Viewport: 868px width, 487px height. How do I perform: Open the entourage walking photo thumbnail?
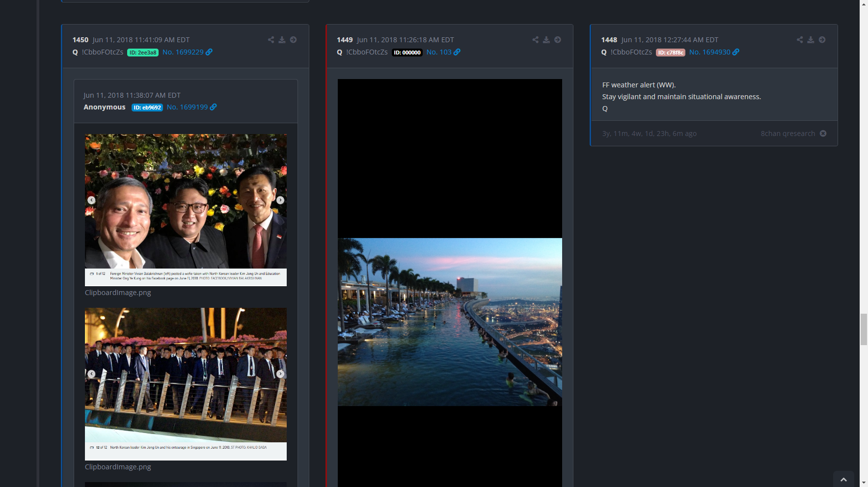(186, 384)
